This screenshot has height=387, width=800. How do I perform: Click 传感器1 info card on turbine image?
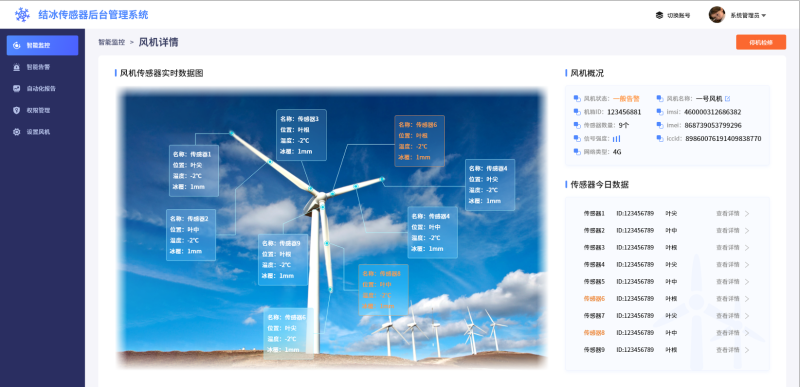tap(194, 170)
